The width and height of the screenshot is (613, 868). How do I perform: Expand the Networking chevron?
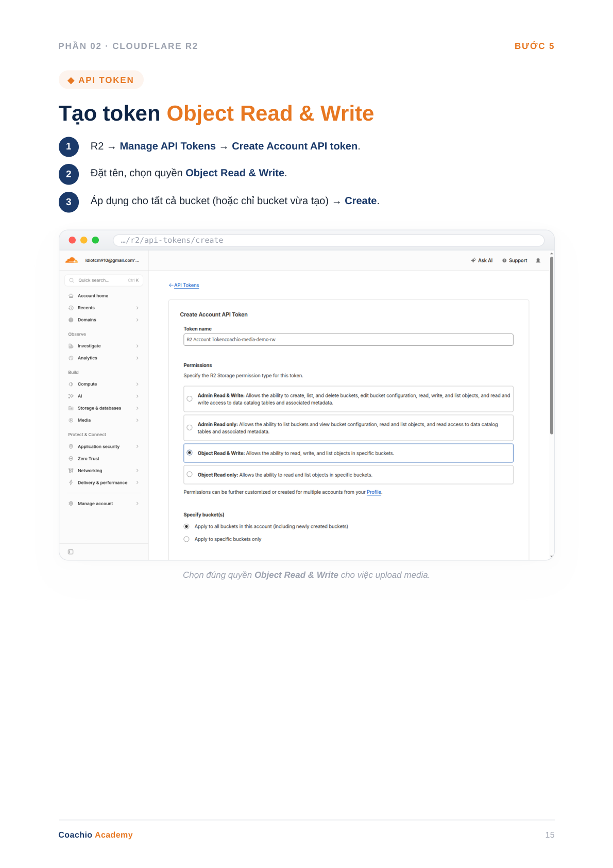pos(138,471)
